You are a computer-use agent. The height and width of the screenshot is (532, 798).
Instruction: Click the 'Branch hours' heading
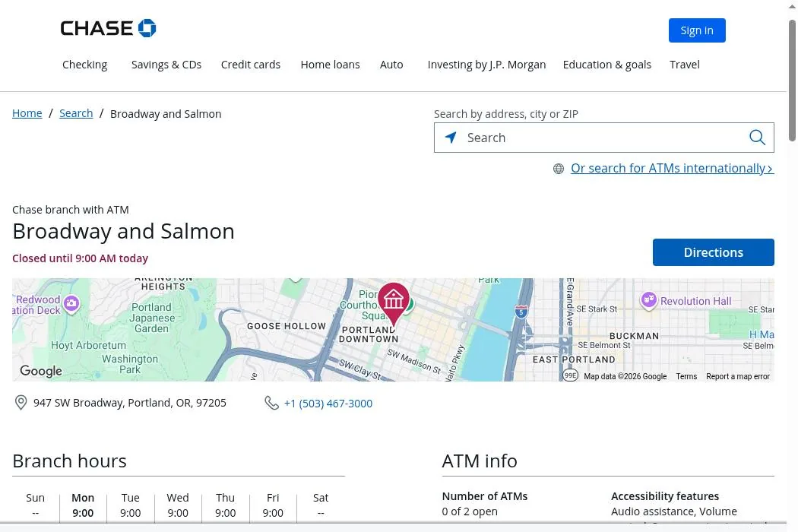pos(69,461)
